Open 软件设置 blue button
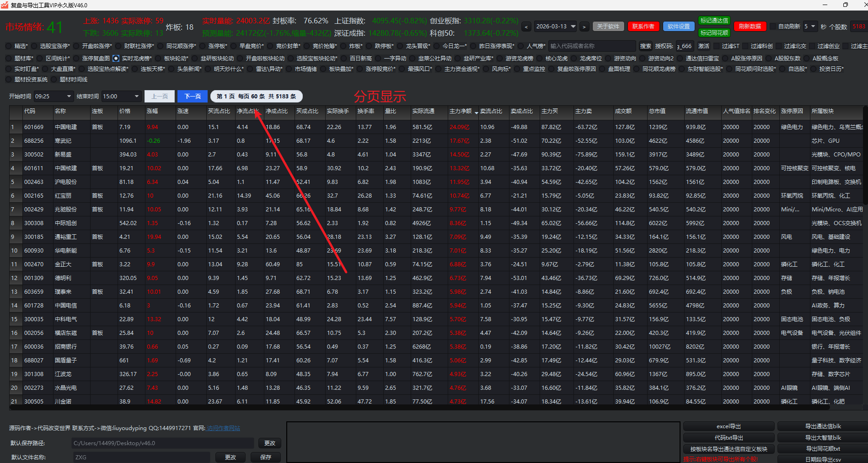 click(x=679, y=27)
